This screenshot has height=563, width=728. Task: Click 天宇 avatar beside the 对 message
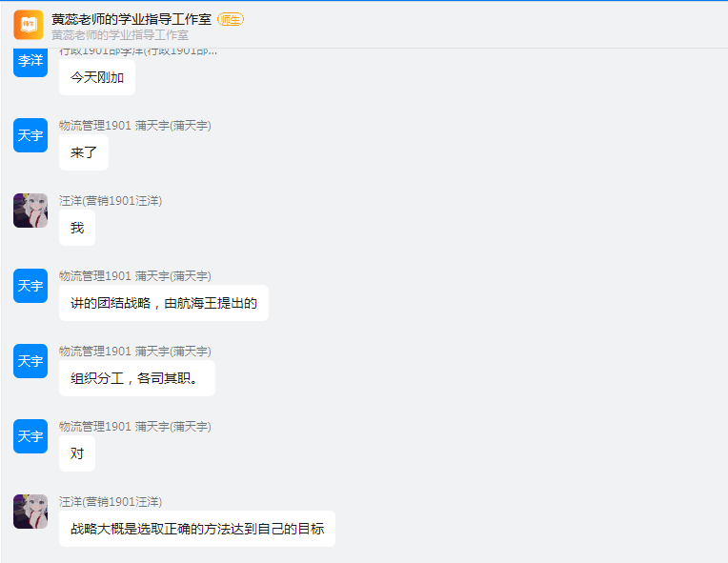pyautogui.click(x=30, y=436)
